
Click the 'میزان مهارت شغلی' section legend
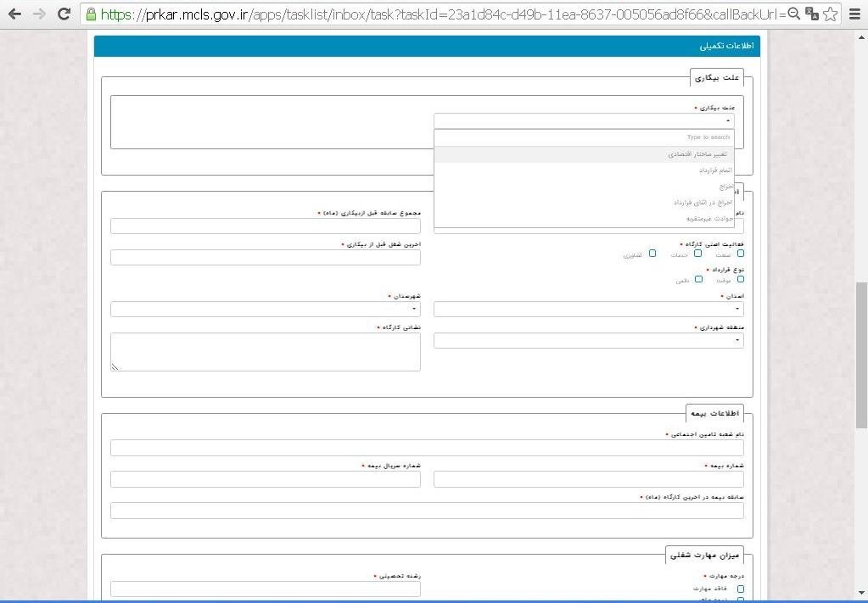pyautogui.click(x=704, y=555)
